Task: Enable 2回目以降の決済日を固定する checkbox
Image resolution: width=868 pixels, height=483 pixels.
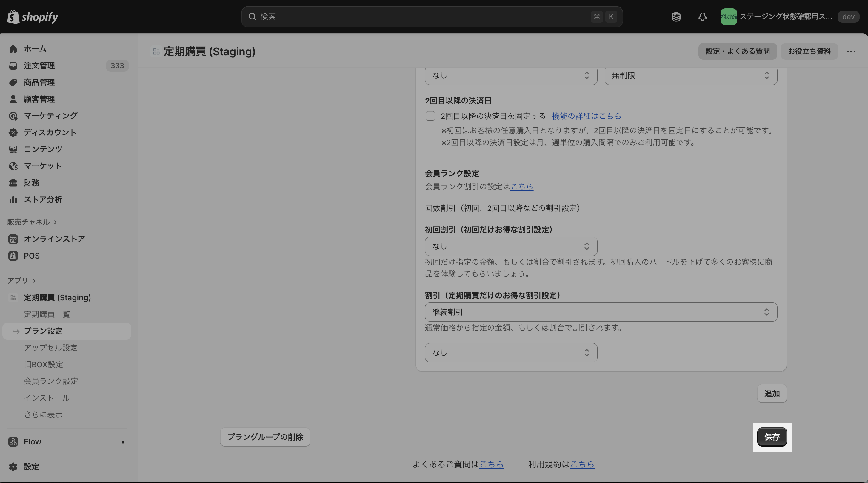Action: [x=430, y=116]
